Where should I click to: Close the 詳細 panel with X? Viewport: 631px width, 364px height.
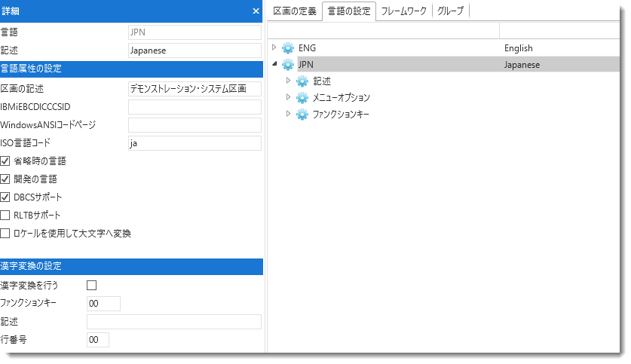pos(256,11)
